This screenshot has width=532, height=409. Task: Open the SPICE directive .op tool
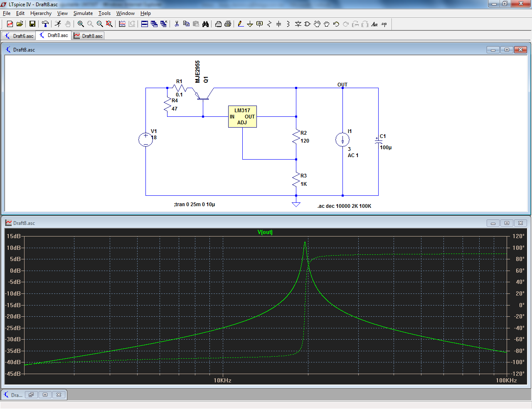point(384,24)
